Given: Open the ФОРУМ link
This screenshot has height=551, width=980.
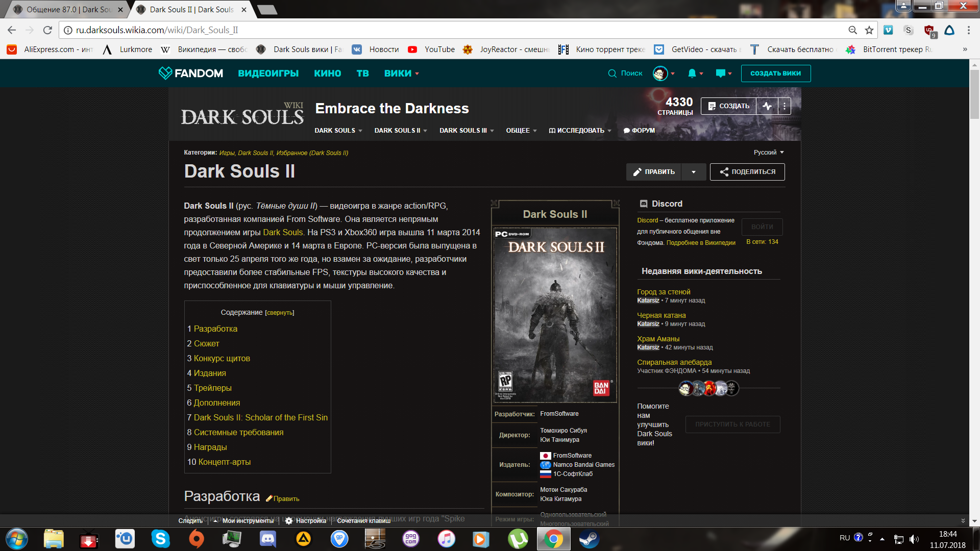Looking at the screenshot, I should coord(639,131).
